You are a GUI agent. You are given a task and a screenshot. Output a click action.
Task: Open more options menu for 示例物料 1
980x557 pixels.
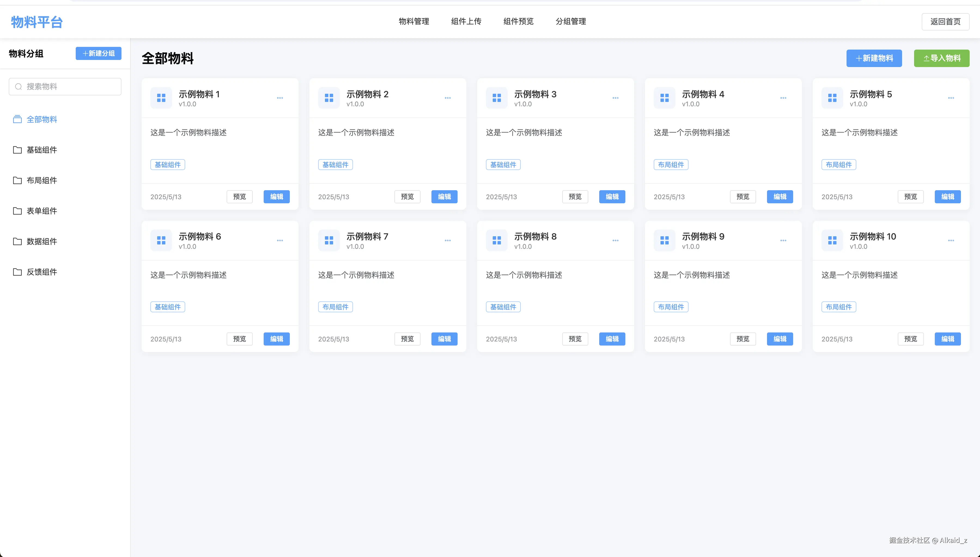pos(280,98)
